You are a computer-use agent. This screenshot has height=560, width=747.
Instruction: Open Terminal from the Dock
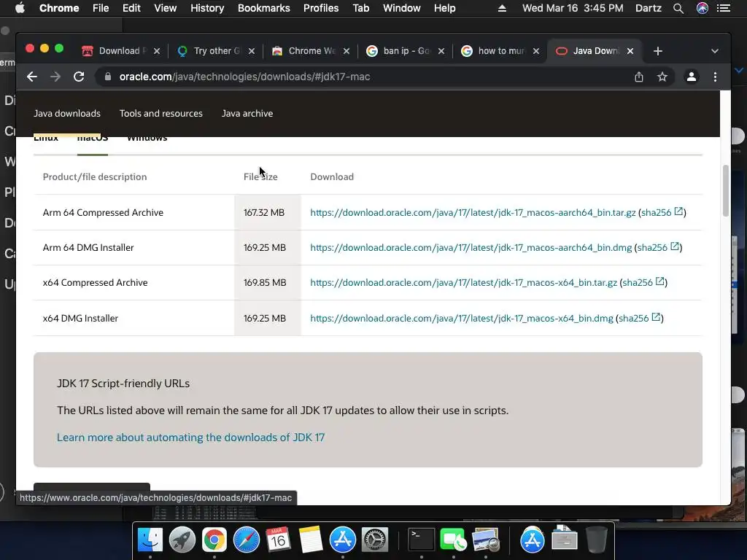tap(421, 540)
